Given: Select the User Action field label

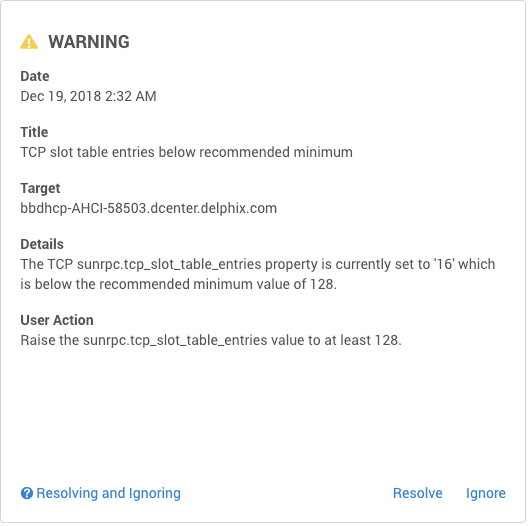Looking at the screenshot, I should [57, 320].
